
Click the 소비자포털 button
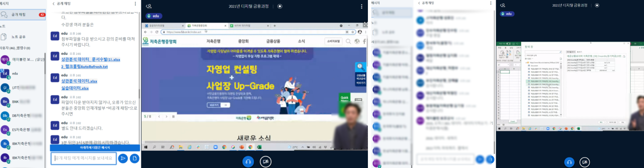[333, 41]
